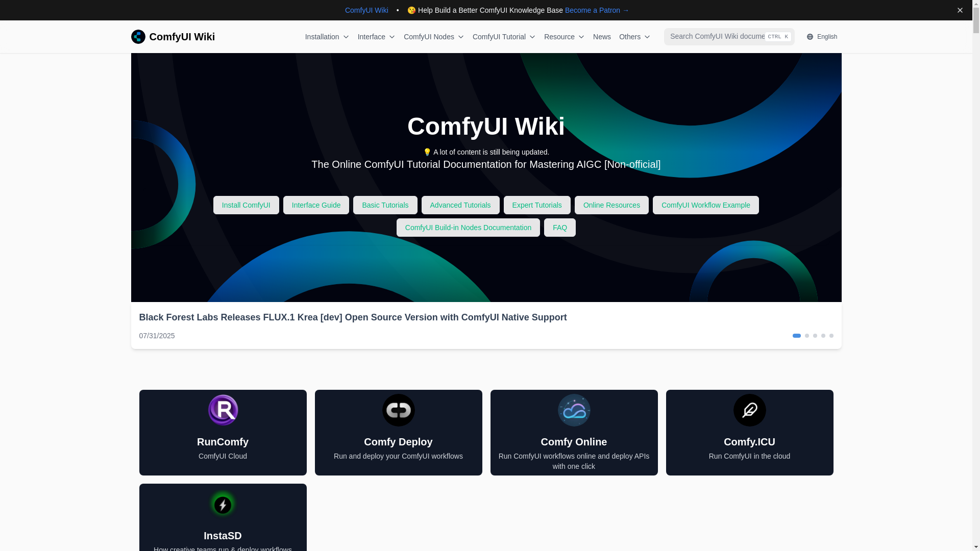
Task: Open the RunComfy logo icon
Action: 223,410
